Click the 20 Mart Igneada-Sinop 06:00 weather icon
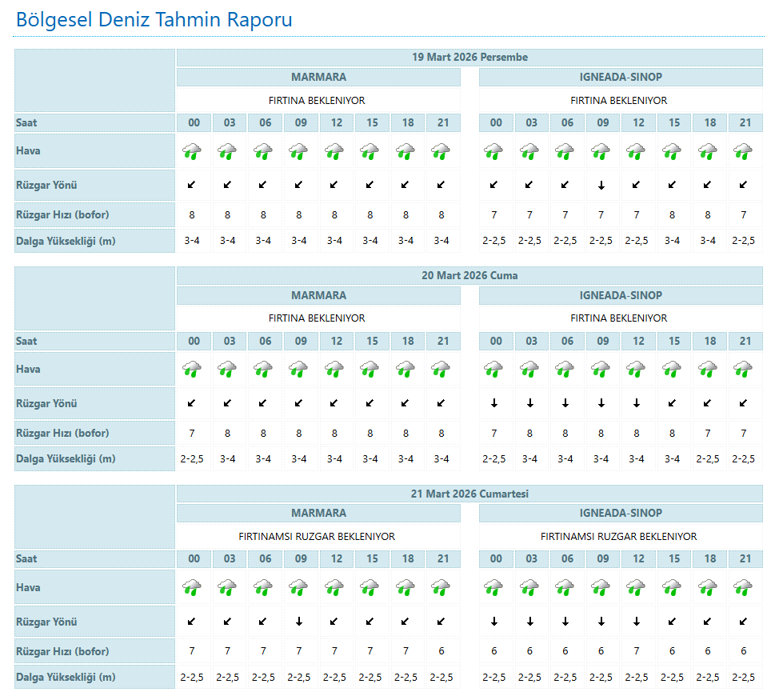The height and width of the screenshot is (700, 779). click(x=565, y=369)
